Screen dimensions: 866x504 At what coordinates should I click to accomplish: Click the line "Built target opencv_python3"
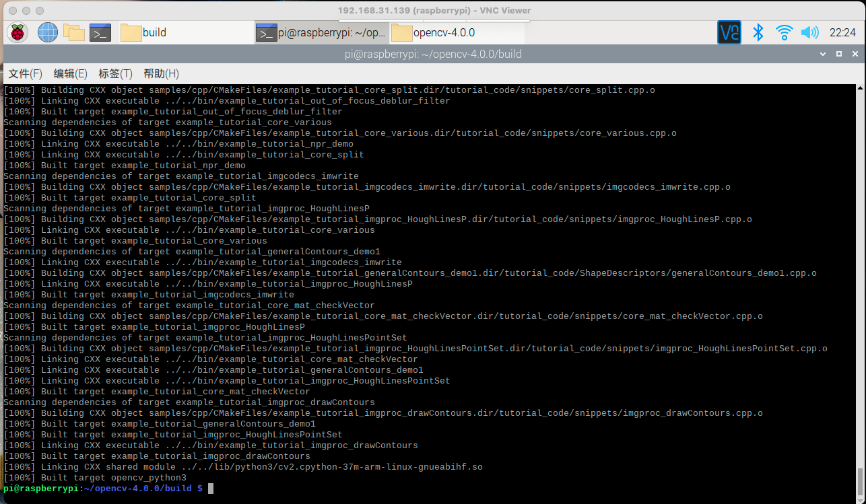(x=95, y=477)
